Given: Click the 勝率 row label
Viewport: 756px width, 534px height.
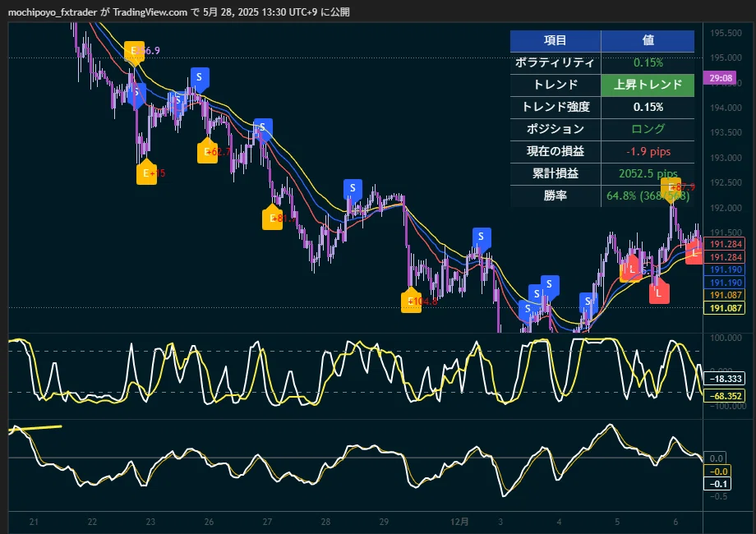Looking at the screenshot, I should pos(555,196).
